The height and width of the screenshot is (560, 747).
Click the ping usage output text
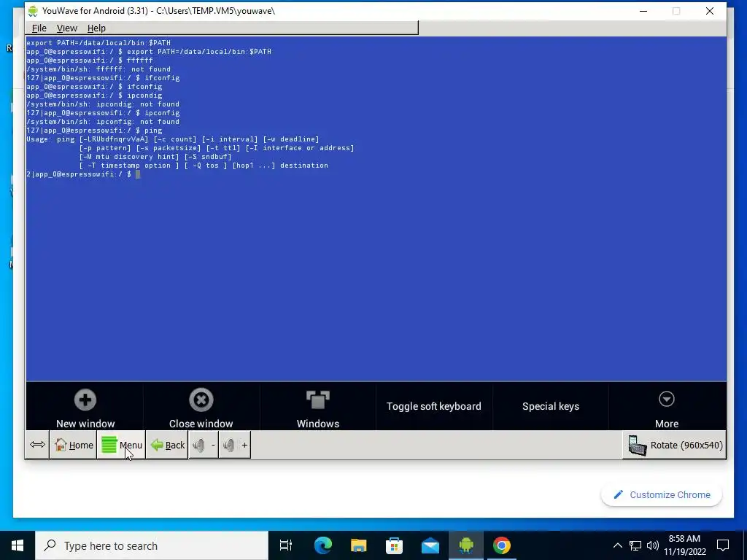[x=190, y=152]
